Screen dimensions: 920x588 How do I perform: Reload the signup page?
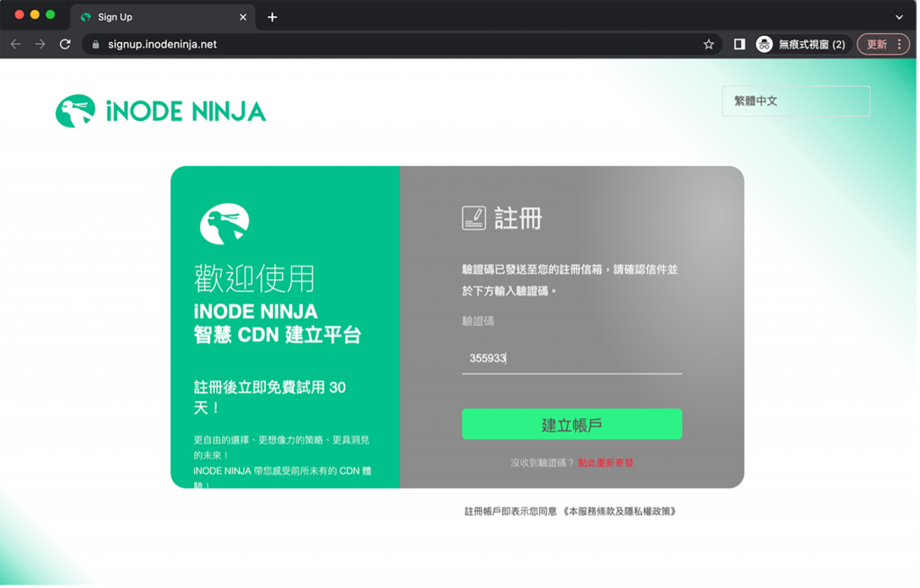tap(65, 45)
